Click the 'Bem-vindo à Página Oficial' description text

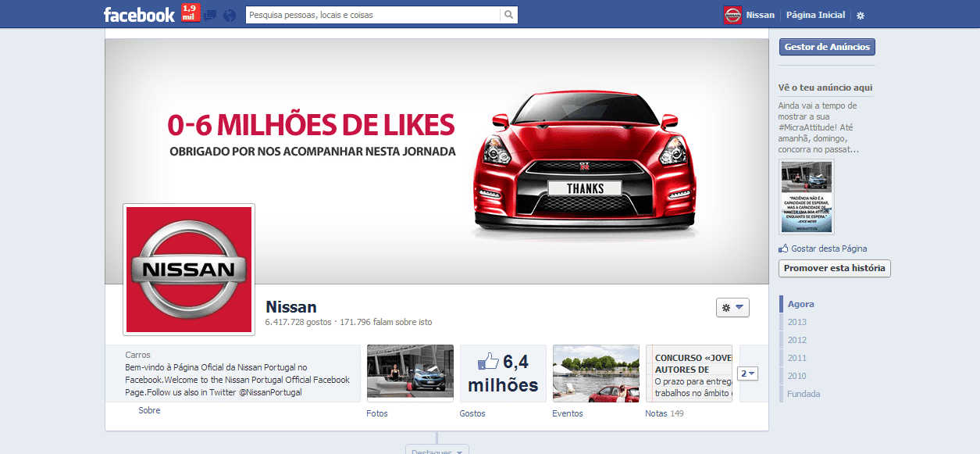(x=237, y=380)
